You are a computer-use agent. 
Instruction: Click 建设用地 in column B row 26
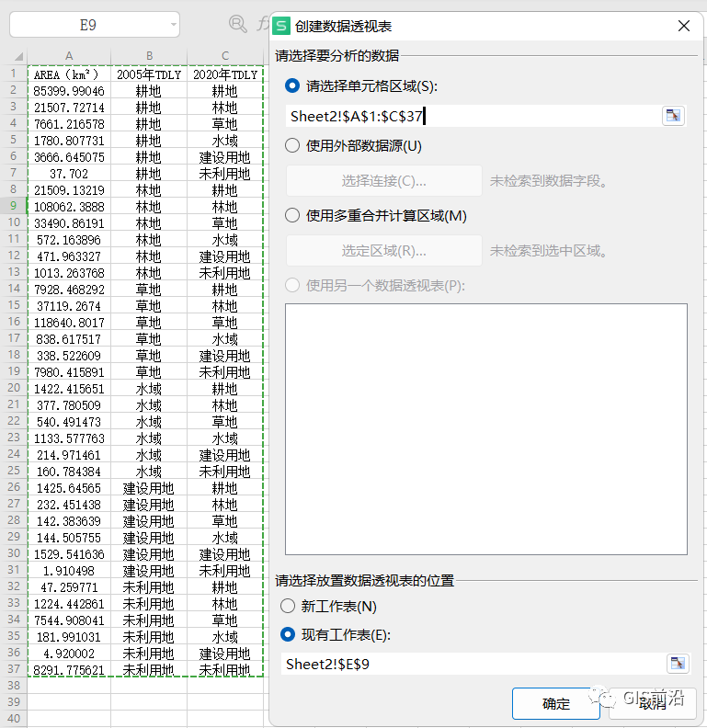point(149,488)
